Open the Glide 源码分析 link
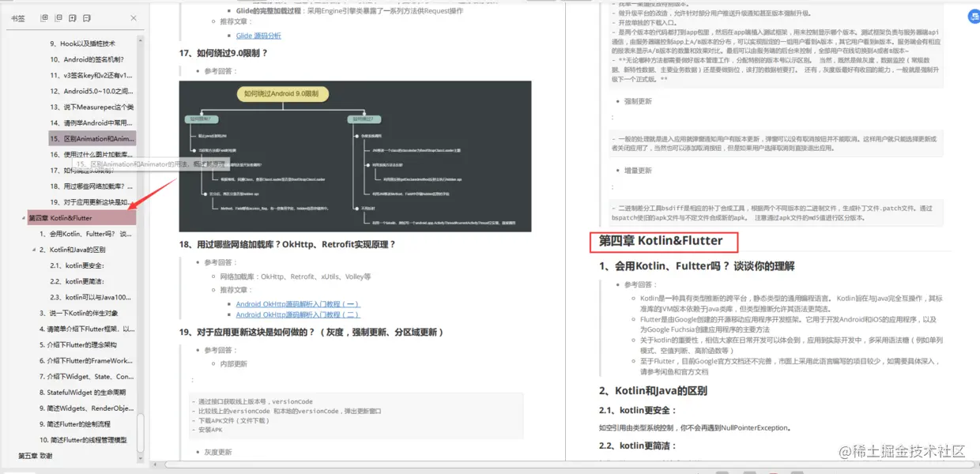The image size is (980, 474). (x=258, y=36)
